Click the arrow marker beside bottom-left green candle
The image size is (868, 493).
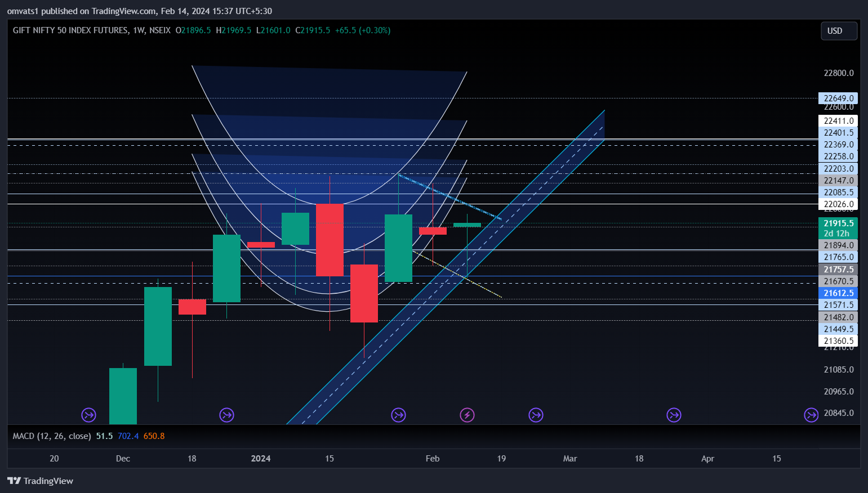pos(88,415)
